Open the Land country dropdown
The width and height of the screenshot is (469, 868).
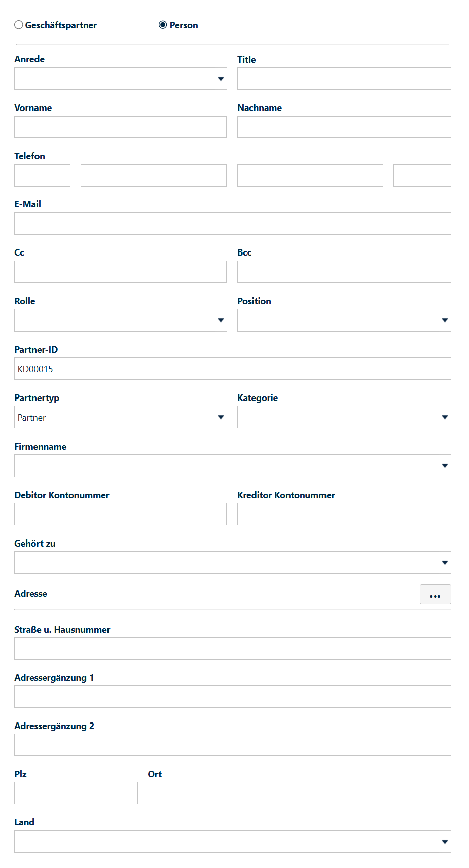233,842
